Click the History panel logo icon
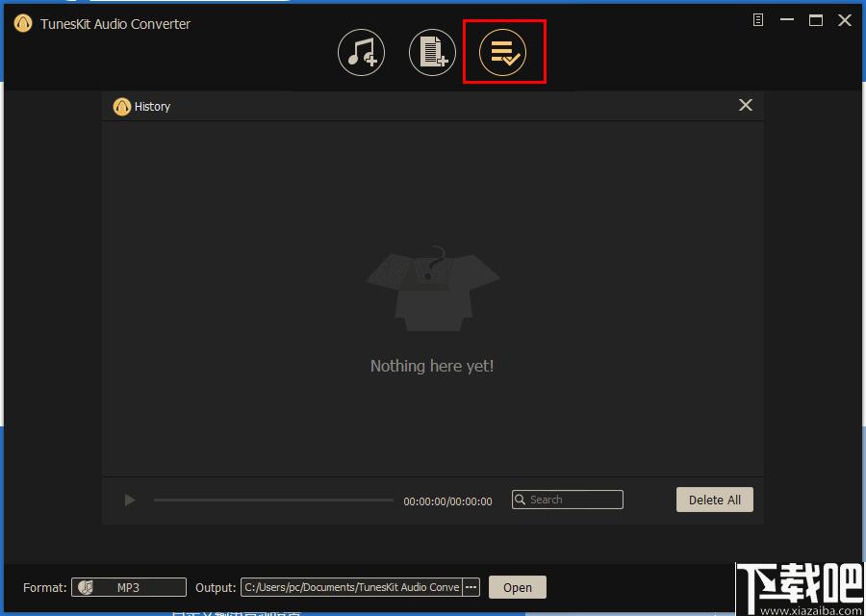 point(121,107)
